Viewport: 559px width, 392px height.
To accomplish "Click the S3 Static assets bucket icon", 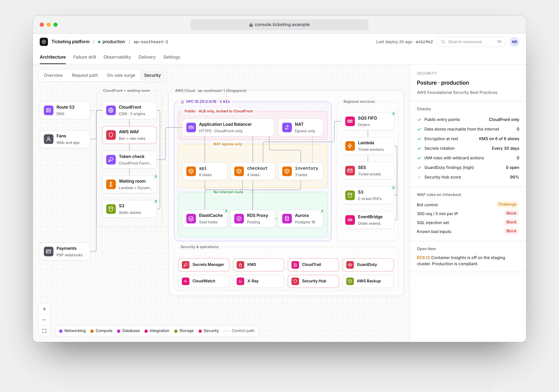I will 111,209.
